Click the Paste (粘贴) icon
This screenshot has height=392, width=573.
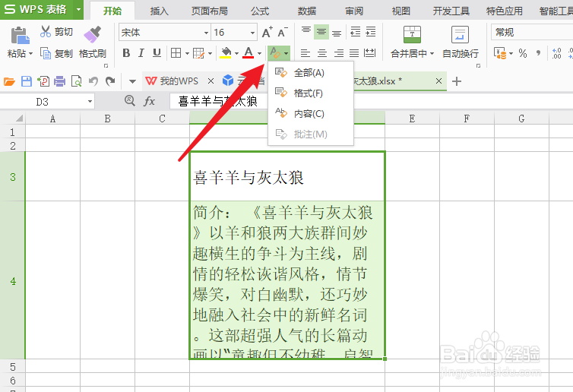[19, 36]
